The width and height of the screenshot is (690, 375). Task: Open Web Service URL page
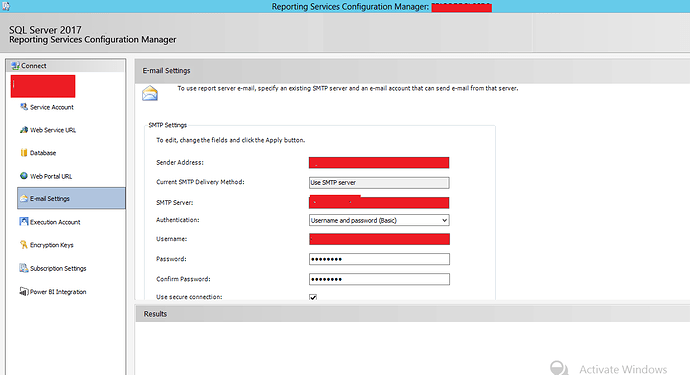[53, 130]
